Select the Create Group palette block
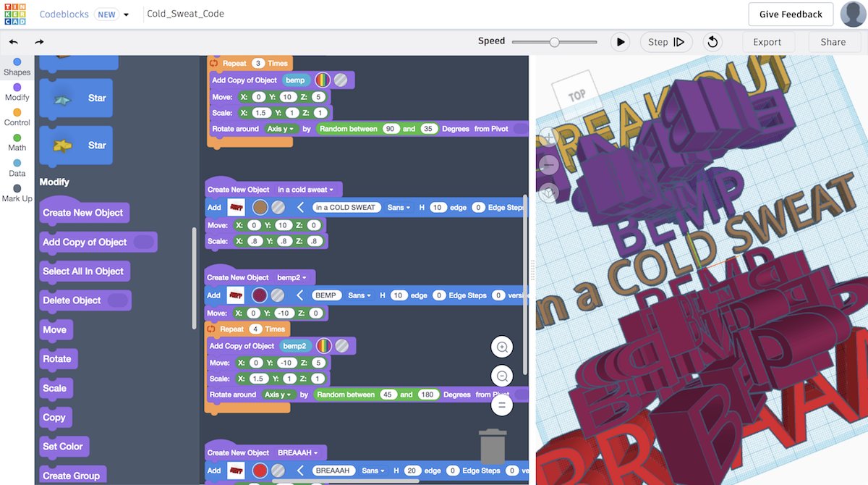Viewport: 868px width, 485px height. click(72, 476)
